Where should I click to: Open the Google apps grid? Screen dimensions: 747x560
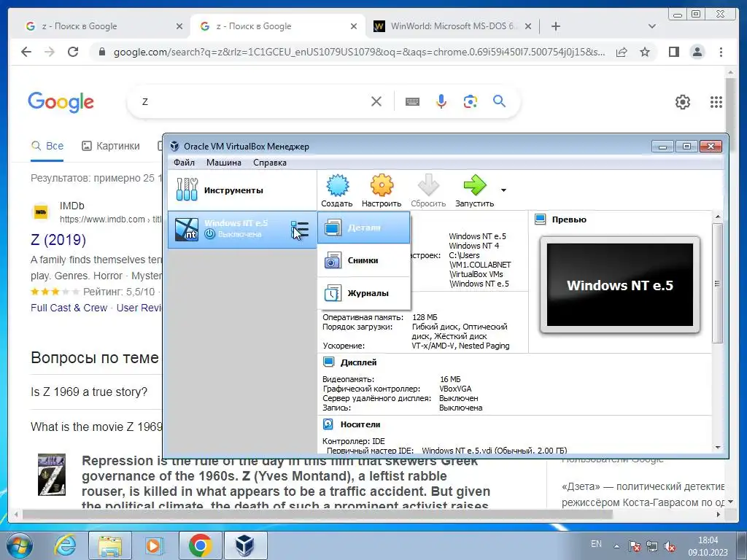click(716, 102)
